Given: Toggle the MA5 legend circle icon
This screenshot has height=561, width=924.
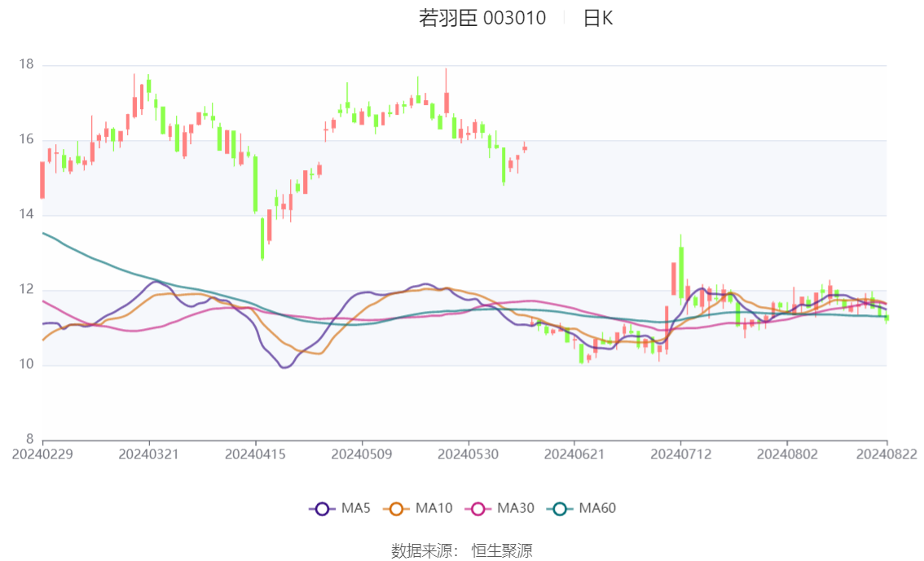Looking at the screenshot, I should pos(322,509).
